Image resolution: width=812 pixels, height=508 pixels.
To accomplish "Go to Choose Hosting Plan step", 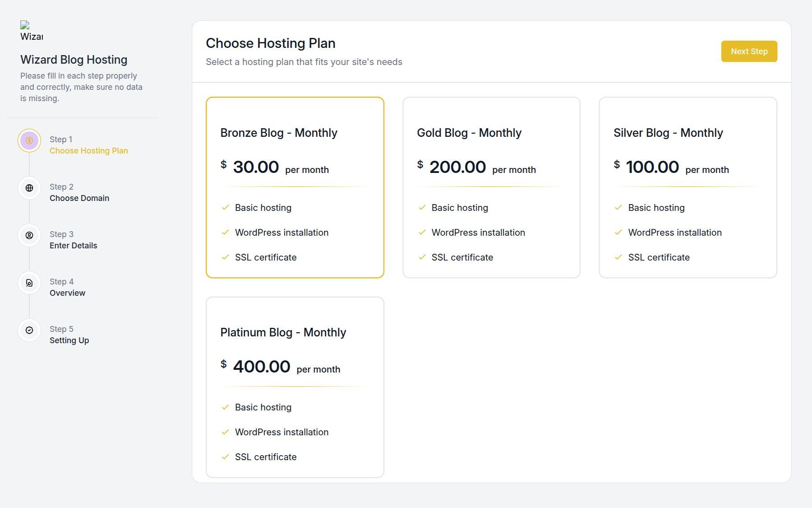I will point(89,151).
